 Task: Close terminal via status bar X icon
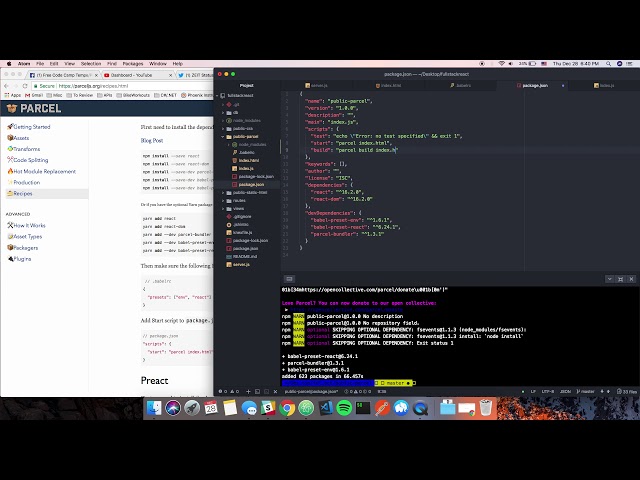coord(275,391)
